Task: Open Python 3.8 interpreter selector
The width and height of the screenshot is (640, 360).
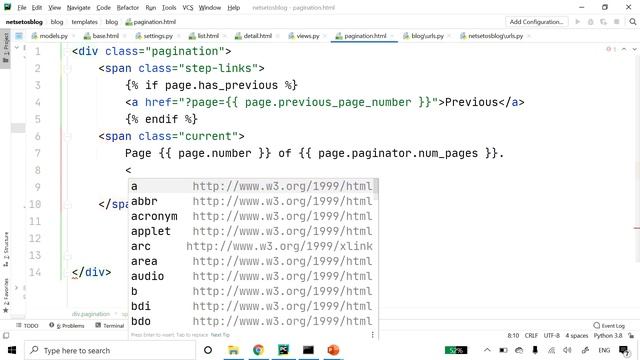Action: (608, 336)
